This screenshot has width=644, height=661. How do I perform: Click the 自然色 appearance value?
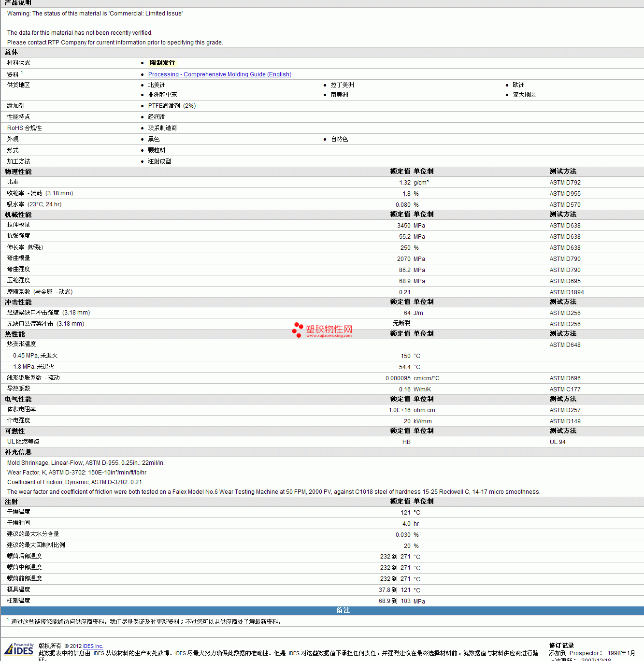(x=339, y=139)
